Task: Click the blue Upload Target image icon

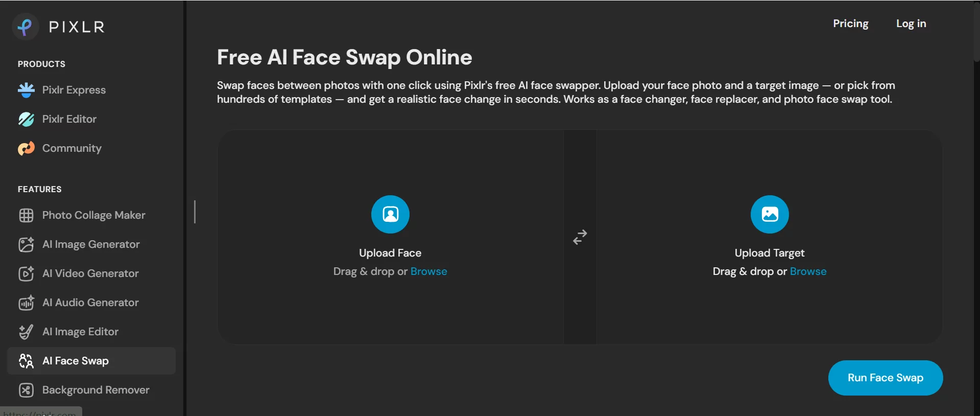Action: tap(770, 214)
